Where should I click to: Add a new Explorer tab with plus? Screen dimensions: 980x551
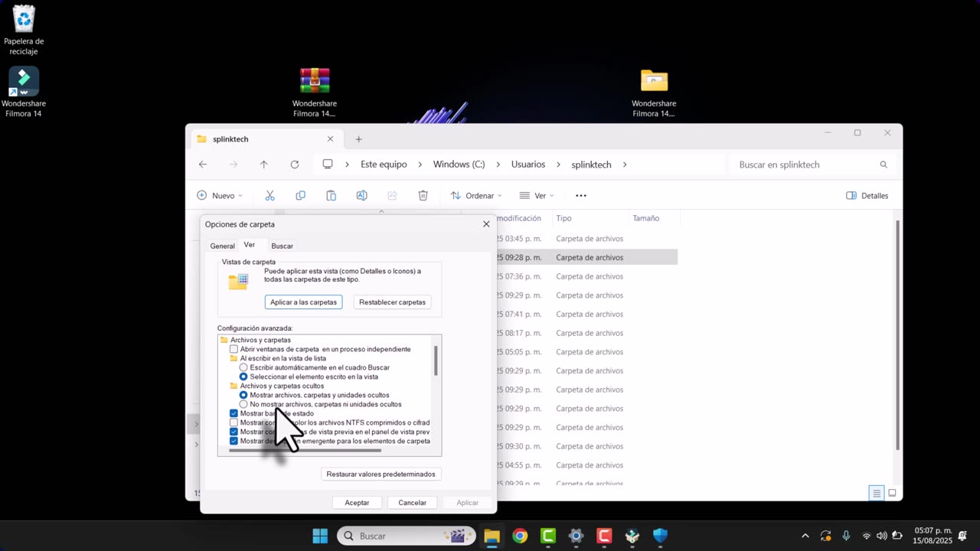pos(358,139)
